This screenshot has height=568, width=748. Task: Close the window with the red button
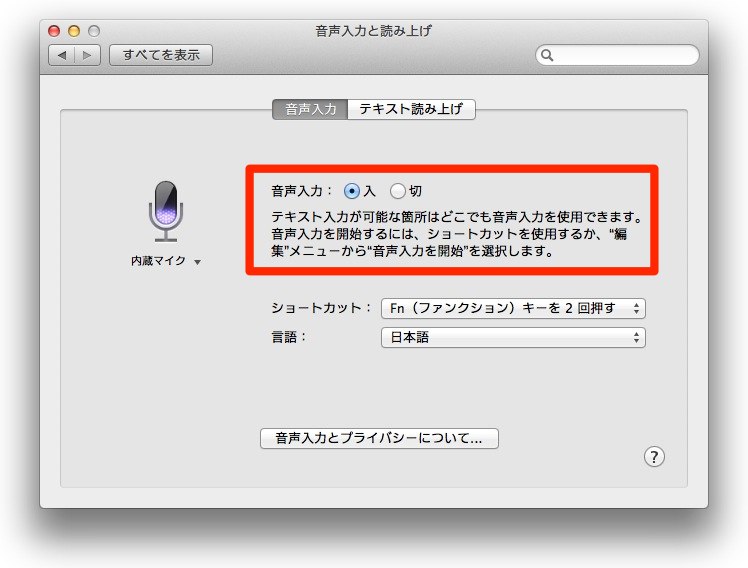coord(55,32)
